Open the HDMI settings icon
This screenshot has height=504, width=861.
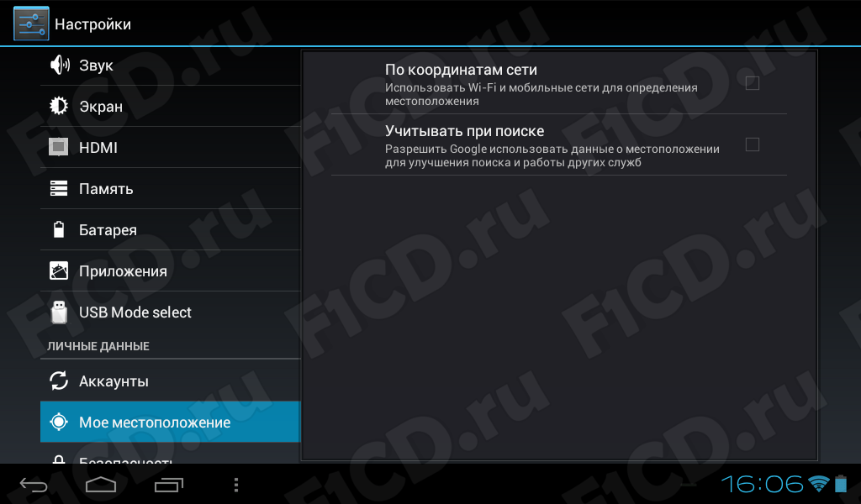pos(59,147)
